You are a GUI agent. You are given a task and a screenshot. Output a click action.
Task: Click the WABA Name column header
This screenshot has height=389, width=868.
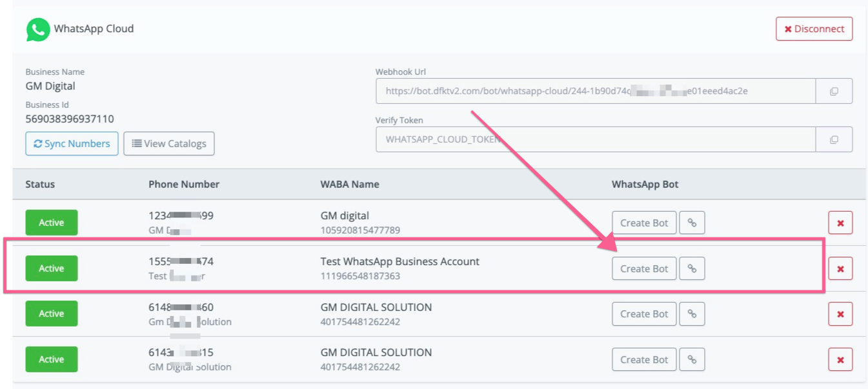click(350, 184)
